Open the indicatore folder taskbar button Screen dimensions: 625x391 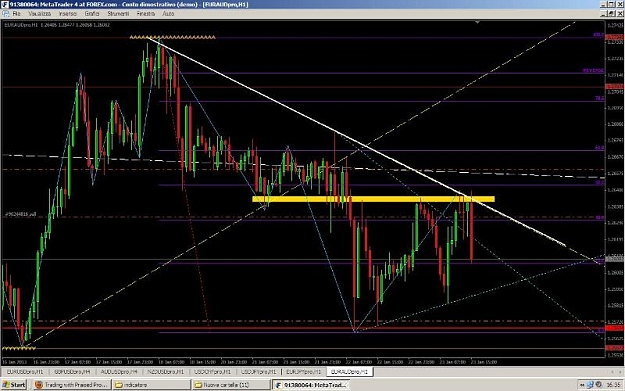(151, 385)
